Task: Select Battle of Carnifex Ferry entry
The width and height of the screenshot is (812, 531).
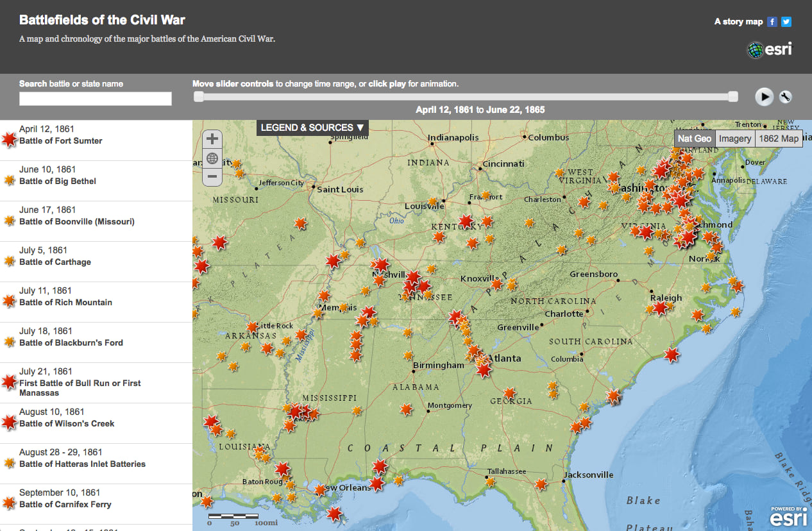Action: 96,504
